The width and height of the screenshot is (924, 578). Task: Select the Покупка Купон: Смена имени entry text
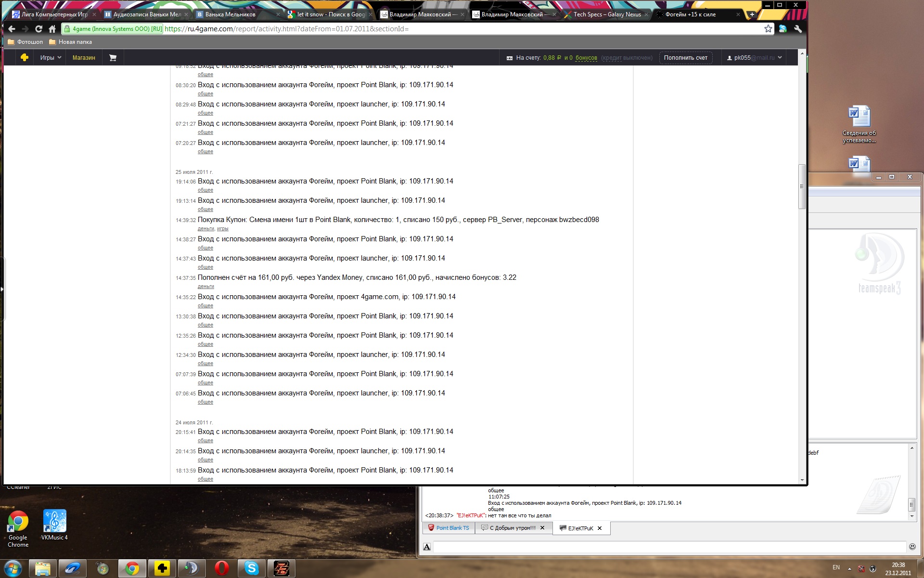[x=398, y=220]
